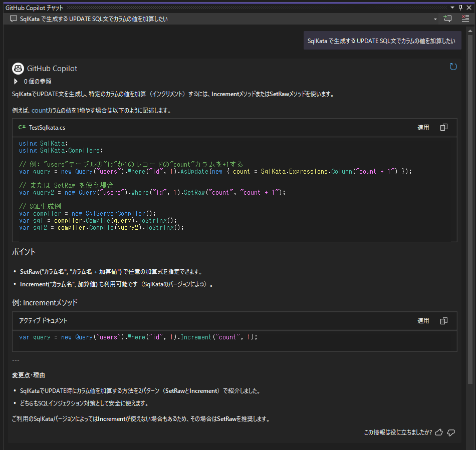
Task: Click the Increment("カラム名", 加算値) bullet text
Action: coord(116,284)
